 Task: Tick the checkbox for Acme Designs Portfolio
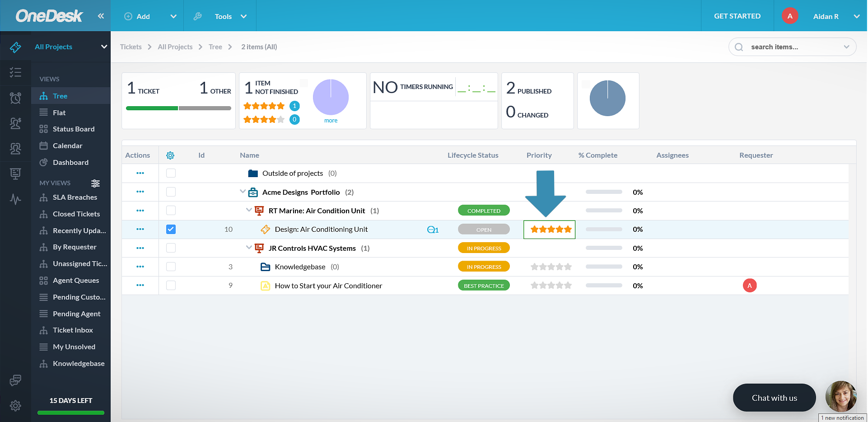point(171,192)
